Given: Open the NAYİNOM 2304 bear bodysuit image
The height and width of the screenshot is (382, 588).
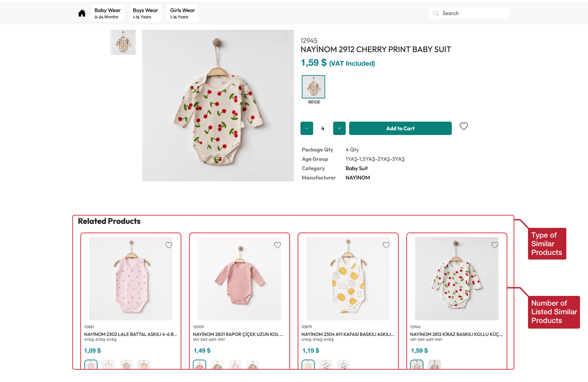Looking at the screenshot, I should coord(348,279).
